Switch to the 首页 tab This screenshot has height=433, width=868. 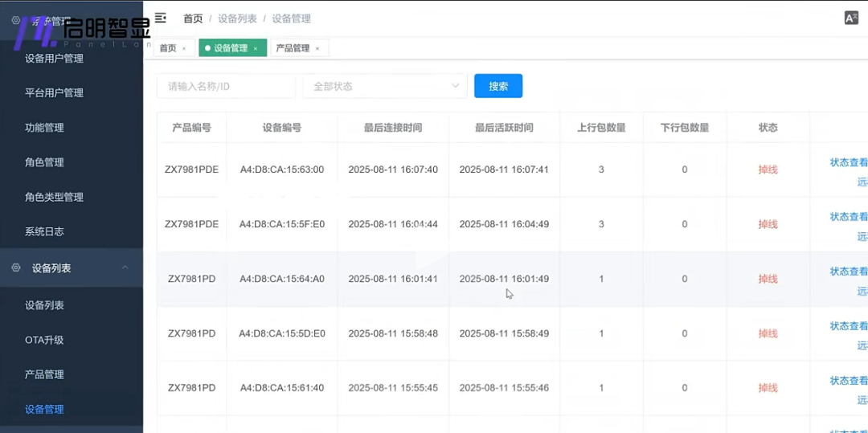click(167, 48)
